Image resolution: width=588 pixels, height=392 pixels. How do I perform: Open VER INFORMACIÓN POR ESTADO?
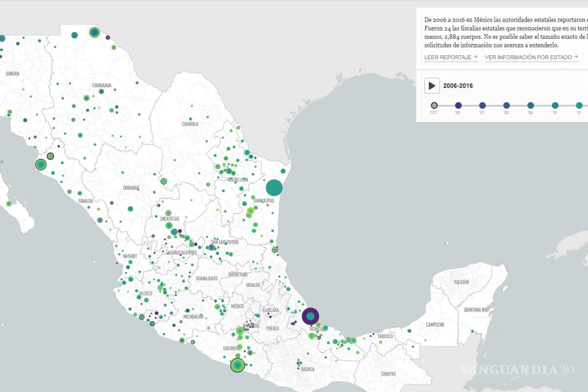coord(530,57)
